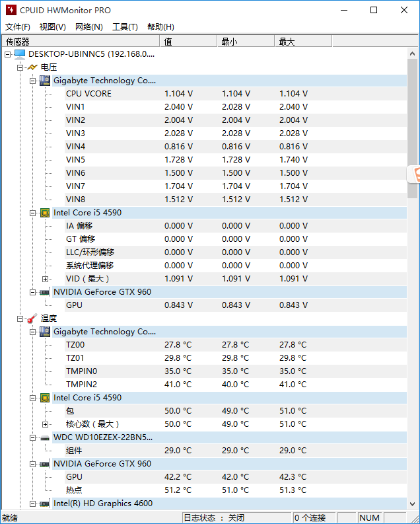Click the 温度 thermometer icon
Image resolution: width=420 pixels, height=524 pixels.
(x=32, y=318)
